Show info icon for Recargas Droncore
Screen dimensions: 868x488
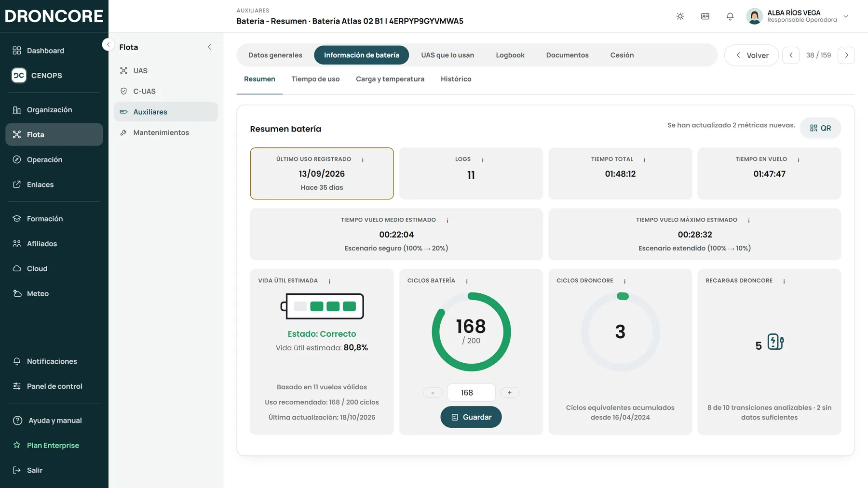point(784,281)
